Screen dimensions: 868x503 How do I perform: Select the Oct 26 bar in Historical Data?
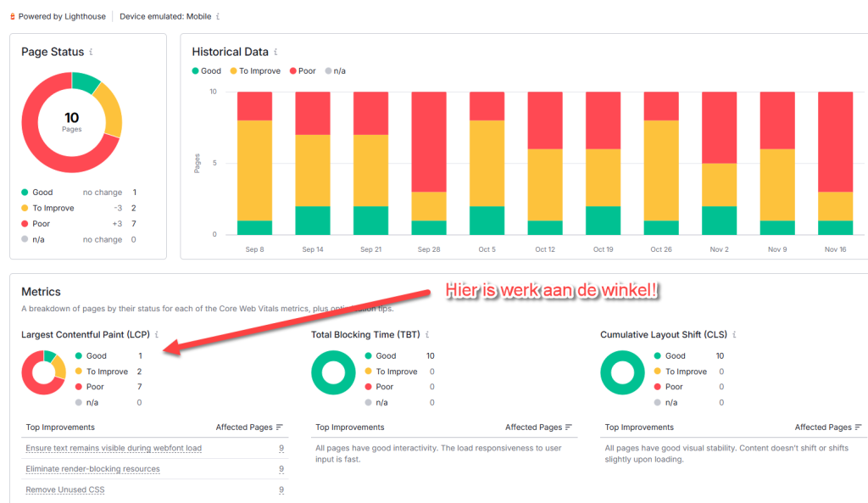(x=661, y=163)
